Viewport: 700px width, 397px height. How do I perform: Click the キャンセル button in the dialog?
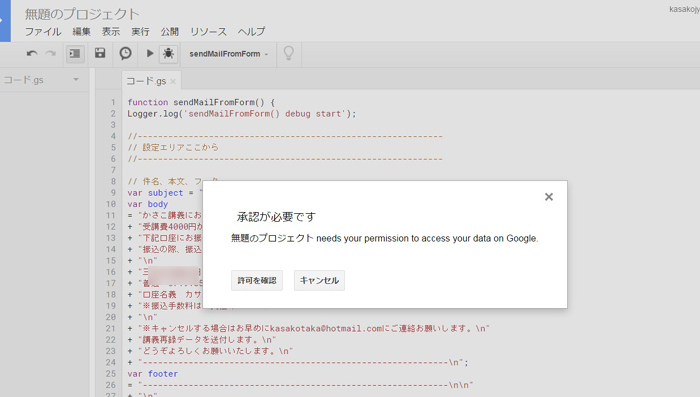coord(319,280)
